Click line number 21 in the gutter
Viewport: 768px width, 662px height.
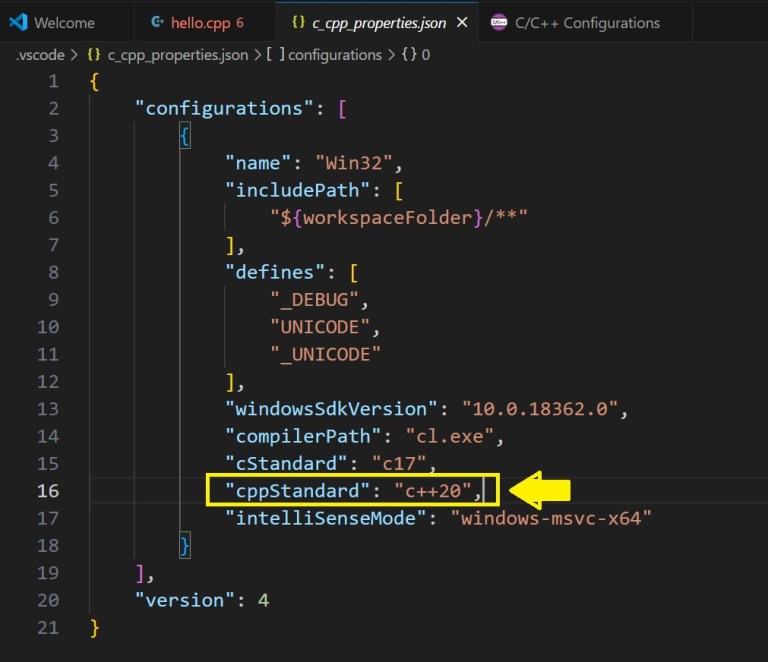coord(48,627)
